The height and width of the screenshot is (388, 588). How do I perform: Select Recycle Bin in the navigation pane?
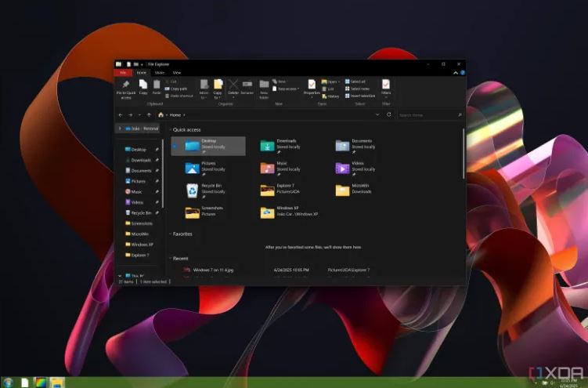(141, 212)
